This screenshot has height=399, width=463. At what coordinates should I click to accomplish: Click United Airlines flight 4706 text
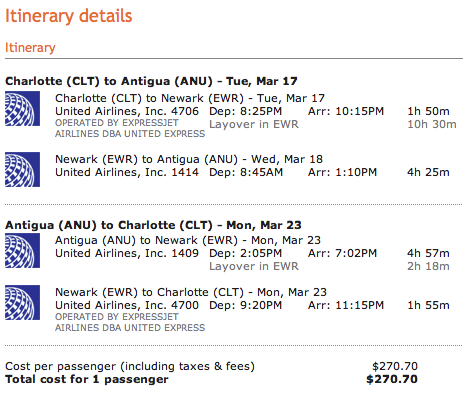point(127,111)
